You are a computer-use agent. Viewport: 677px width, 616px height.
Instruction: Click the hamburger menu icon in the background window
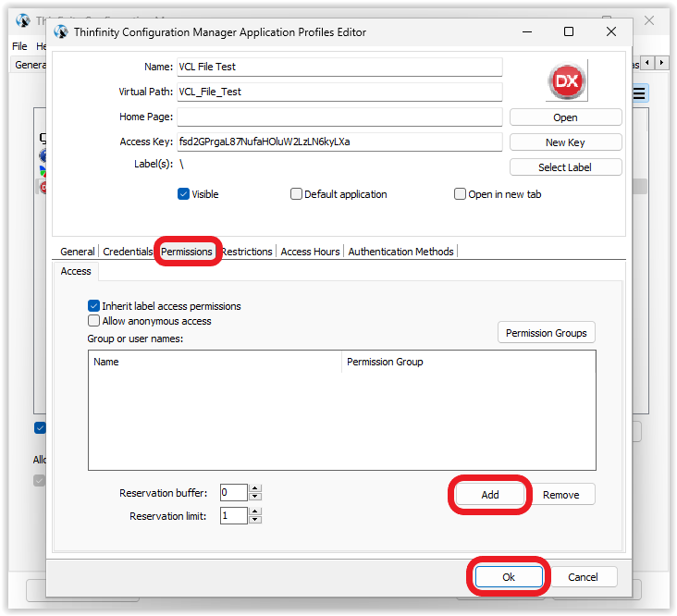[639, 92]
